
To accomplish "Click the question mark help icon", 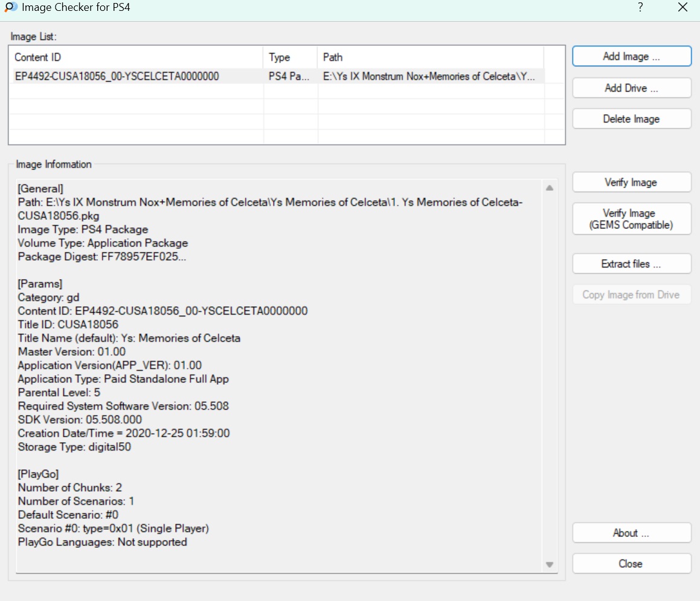I will point(640,8).
